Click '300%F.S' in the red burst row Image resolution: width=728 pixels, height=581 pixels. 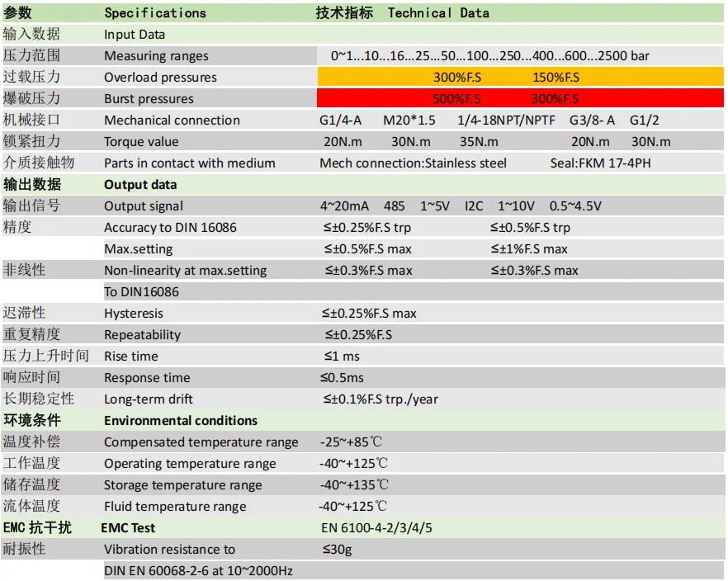tap(555, 99)
